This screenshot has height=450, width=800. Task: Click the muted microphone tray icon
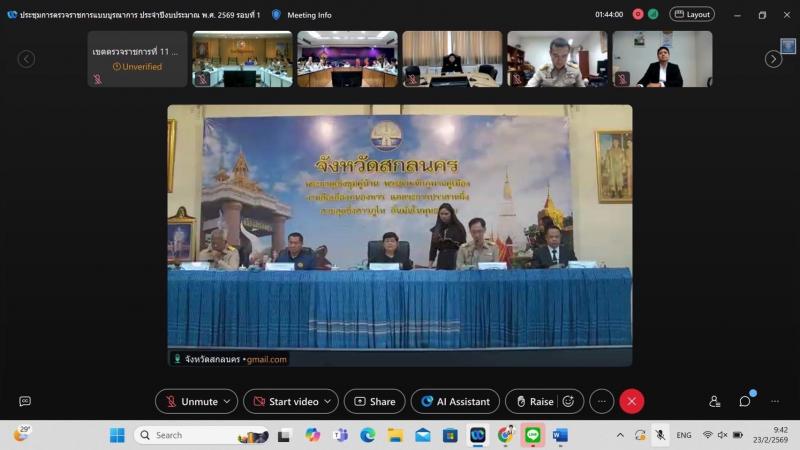click(660, 435)
